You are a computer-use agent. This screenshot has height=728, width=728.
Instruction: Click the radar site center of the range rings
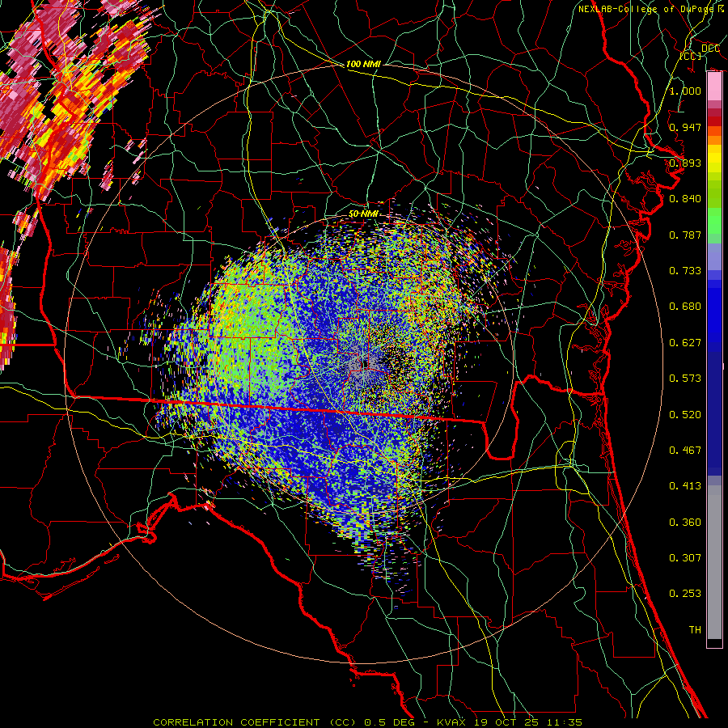(364, 365)
